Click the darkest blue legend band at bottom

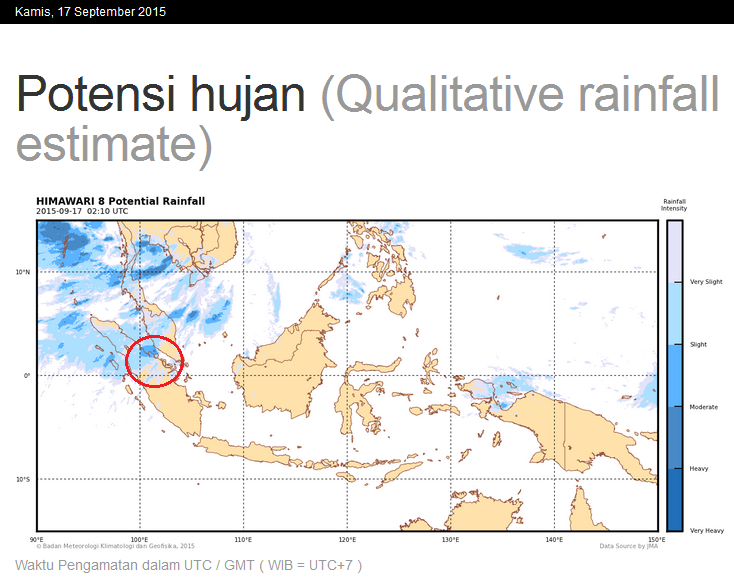[x=675, y=499]
